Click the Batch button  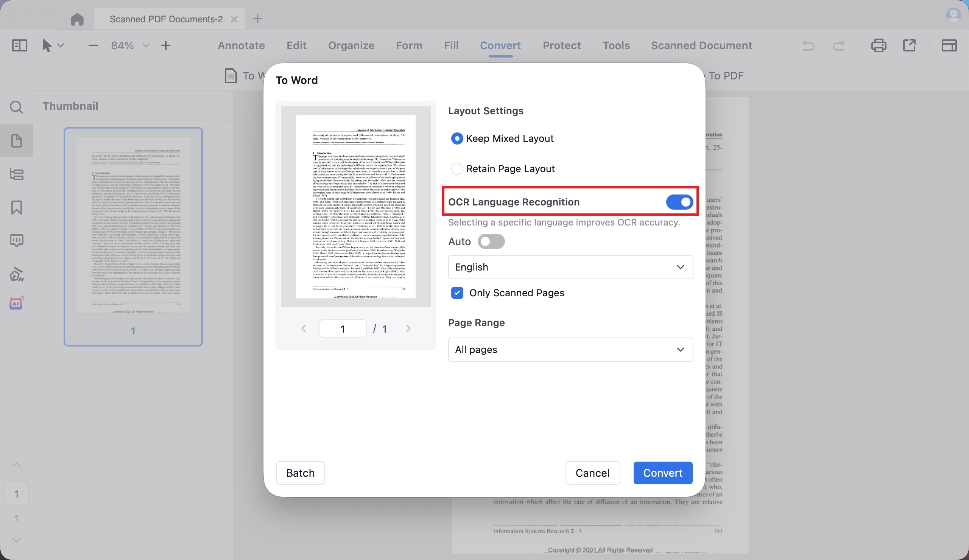(300, 473)
